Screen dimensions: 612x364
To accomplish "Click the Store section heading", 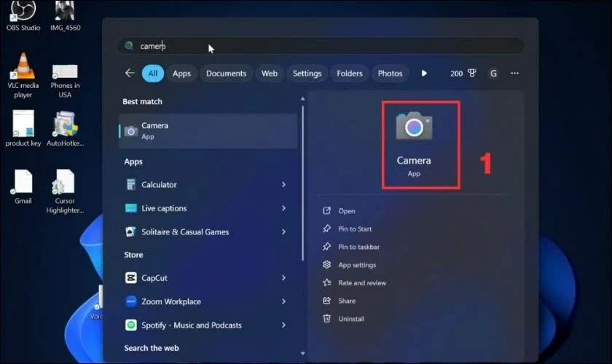I will point(133,255).
